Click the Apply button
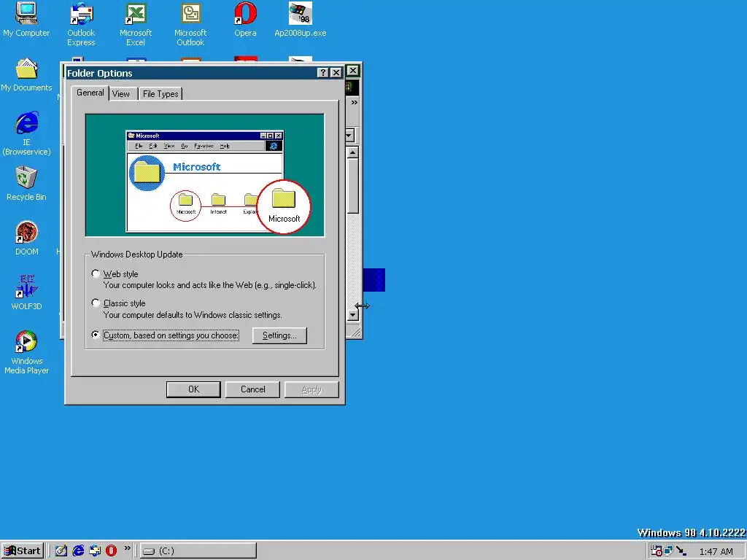This screenshot has width=747, height=560. [311, 389]
